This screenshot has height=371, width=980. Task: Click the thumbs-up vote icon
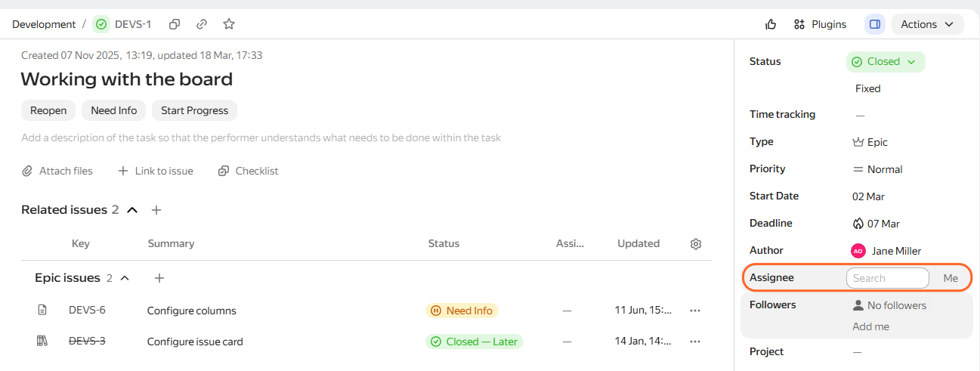[771, 24]
